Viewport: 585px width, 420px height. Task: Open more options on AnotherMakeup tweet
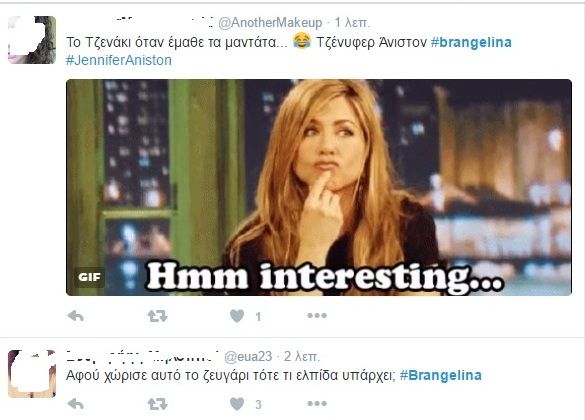pos(317,316)
